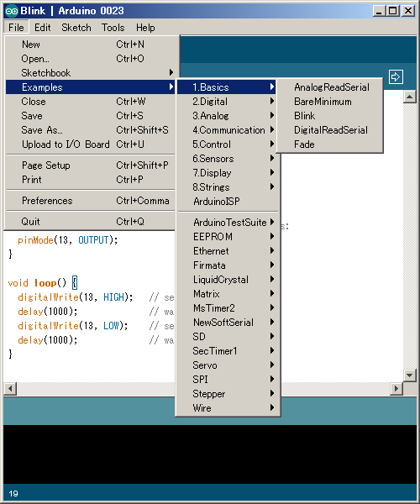Minimize the Arduino window
This screenshot has height=504, width=420.
tap(379, 11)
